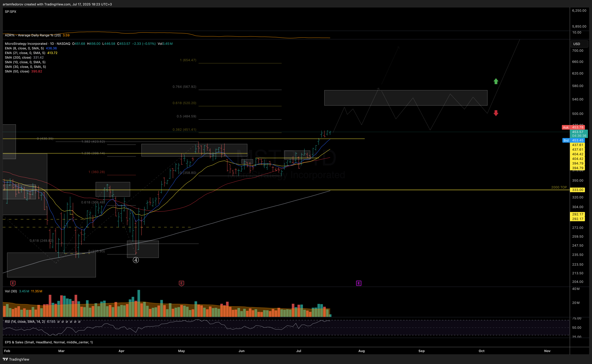The height and width of the screenshot is (364, 592).
Task: Click the RSI value 67.65
Action: coord(51,321)
